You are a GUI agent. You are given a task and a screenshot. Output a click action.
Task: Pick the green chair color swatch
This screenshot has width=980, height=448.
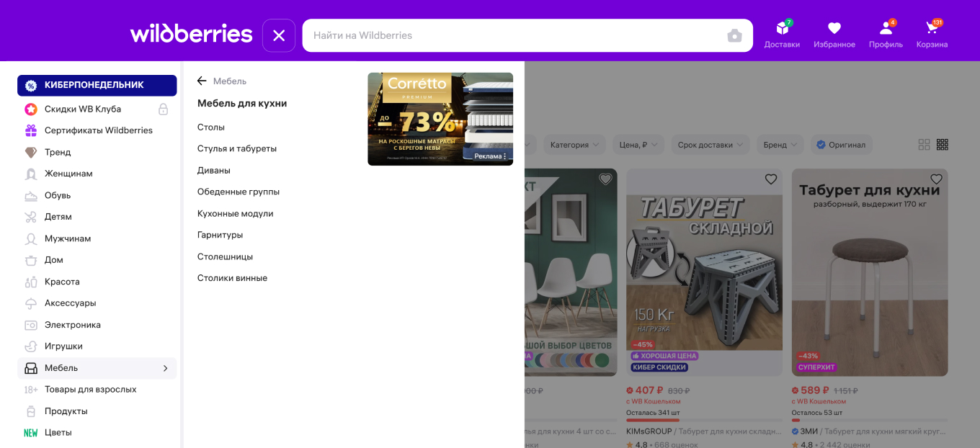point(602,360)
